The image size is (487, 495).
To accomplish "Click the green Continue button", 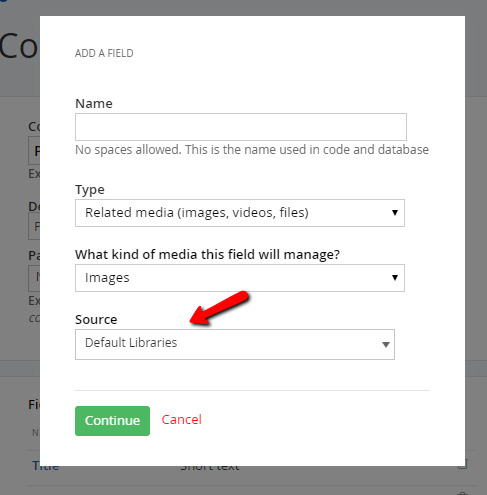I will click(112, 421).
